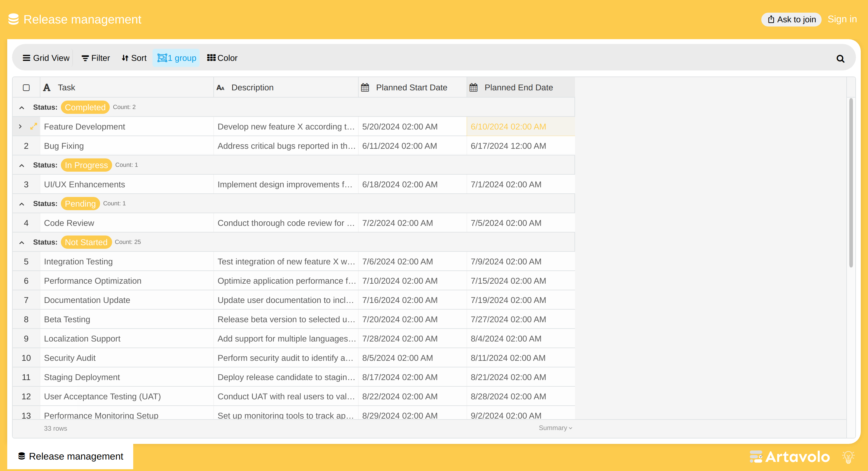The image size is (868, 471).
Task: Select the Localization Support task cell
Action: [x=127, y=339]
